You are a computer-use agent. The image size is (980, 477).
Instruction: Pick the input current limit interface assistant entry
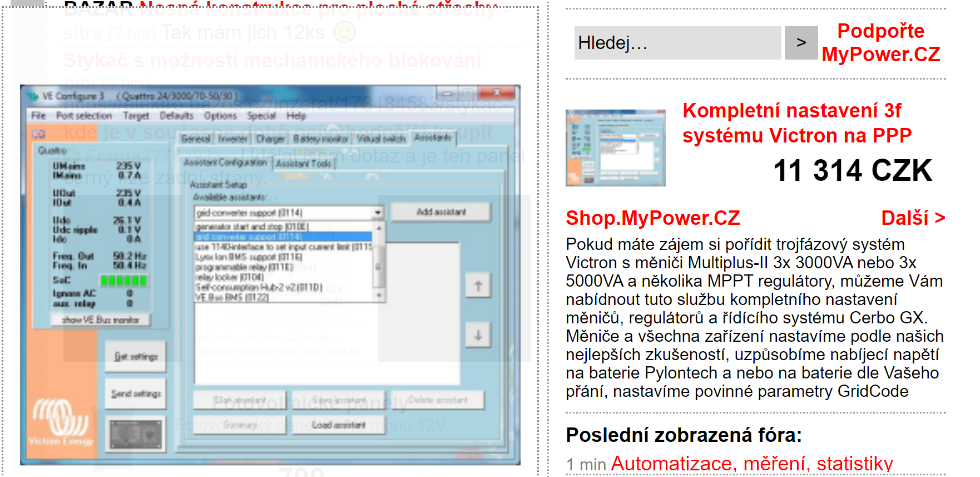[284, 247]
